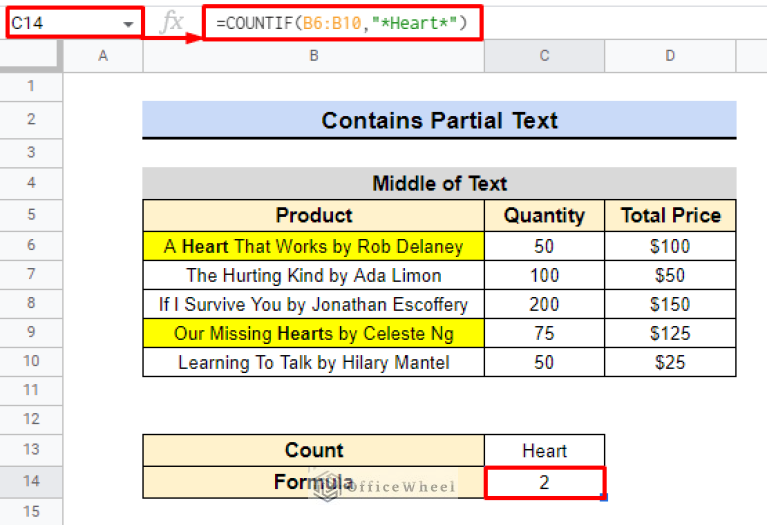This screenshot has height=525, width=767.
Task: Select the $150 price cell
Action: 670,303
